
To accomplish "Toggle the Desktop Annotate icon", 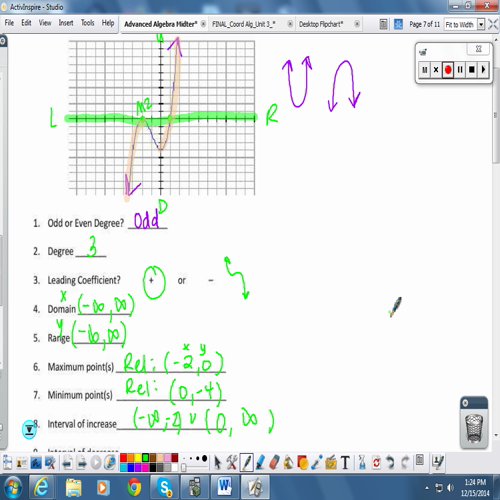I will click(x=36, y=463).
